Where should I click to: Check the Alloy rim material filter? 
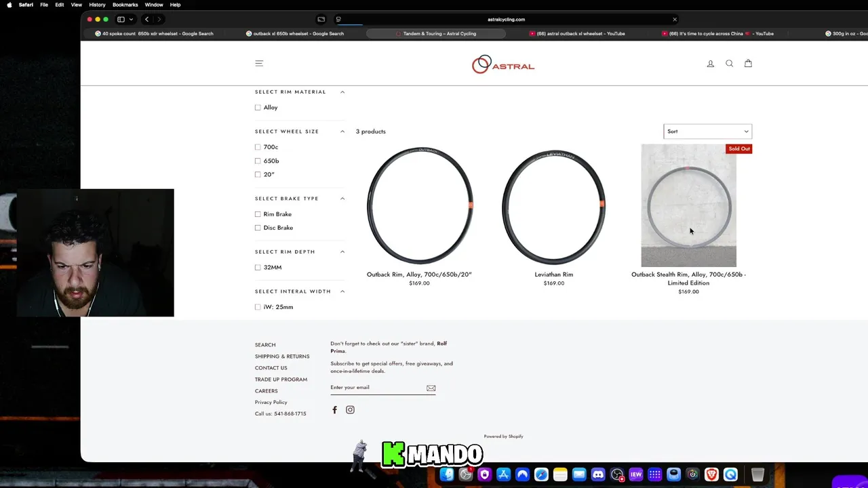coord(258,108)
